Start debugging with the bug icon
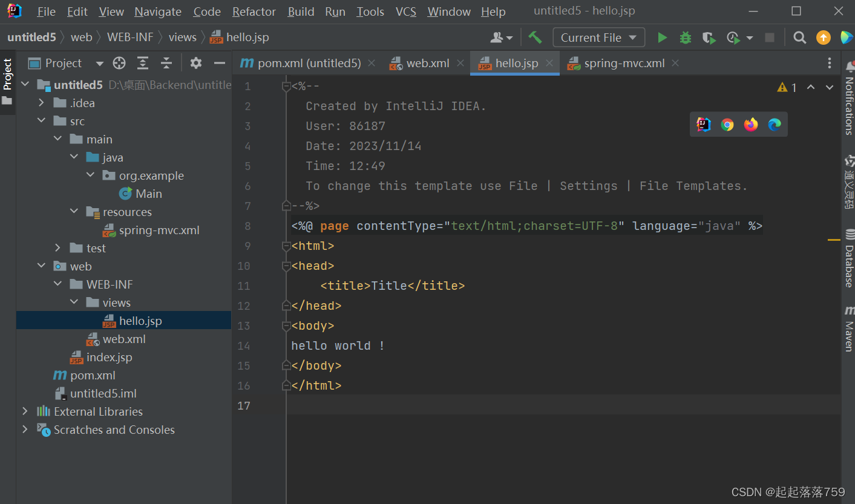Image resolution: width=855 pixels, height=504 pixels. click(685, 38)
